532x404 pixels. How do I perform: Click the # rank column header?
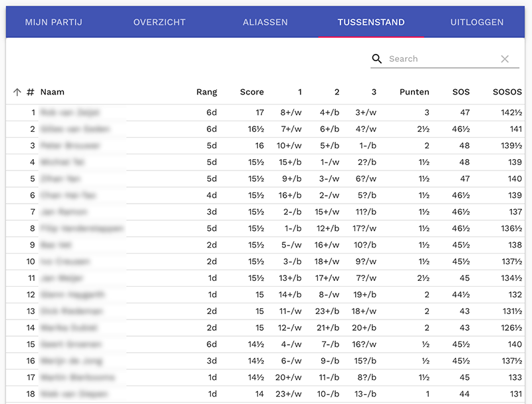(31, 93)
